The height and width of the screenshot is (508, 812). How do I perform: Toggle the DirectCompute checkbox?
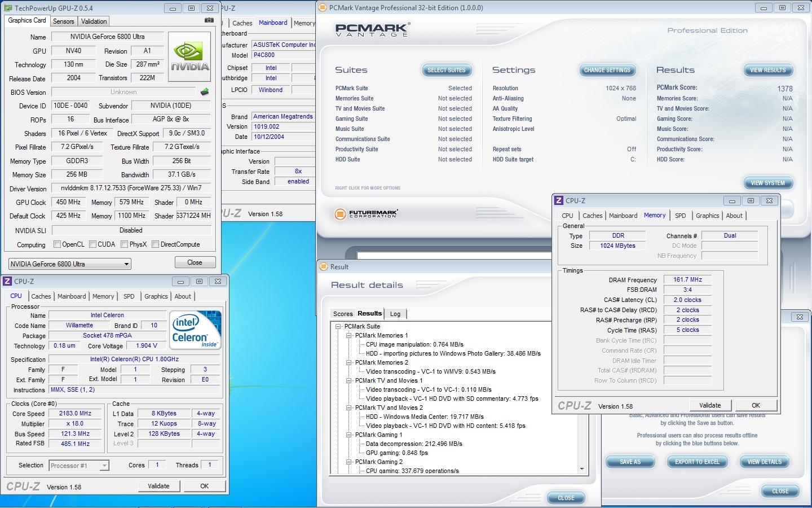(155, 244)
